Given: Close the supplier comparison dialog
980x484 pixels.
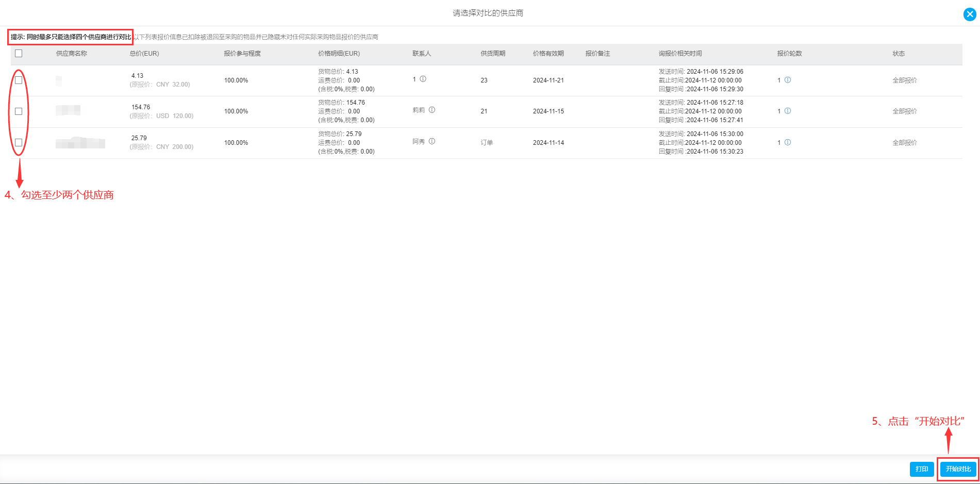Looking at the screenshot, I should tap(970, 14).
